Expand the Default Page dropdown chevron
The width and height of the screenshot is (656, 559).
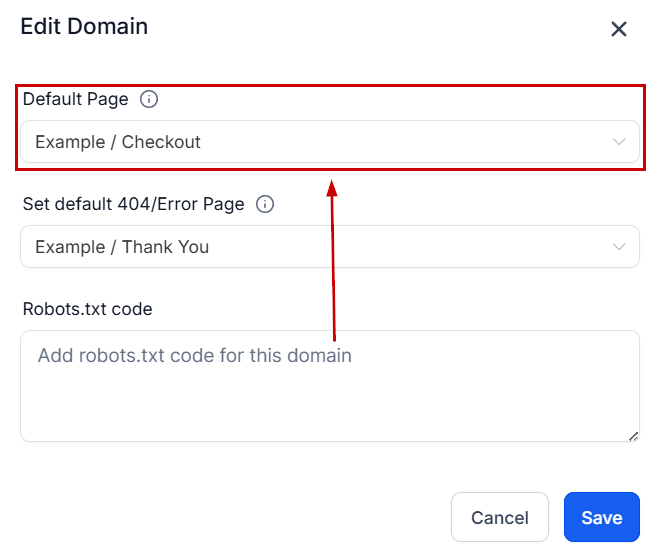[x=619, y=142]
